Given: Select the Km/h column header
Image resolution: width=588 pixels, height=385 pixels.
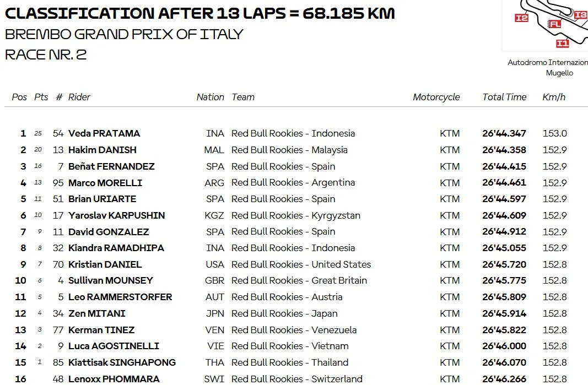Looking at the screenshot, I should (553, 97).
